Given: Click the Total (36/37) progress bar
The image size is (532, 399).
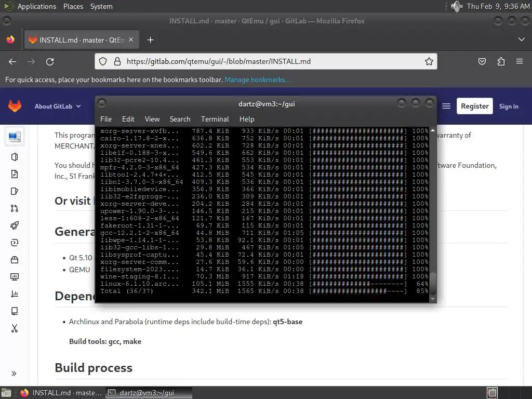Looking at the screenshot, I should click(x=358, y=291).
